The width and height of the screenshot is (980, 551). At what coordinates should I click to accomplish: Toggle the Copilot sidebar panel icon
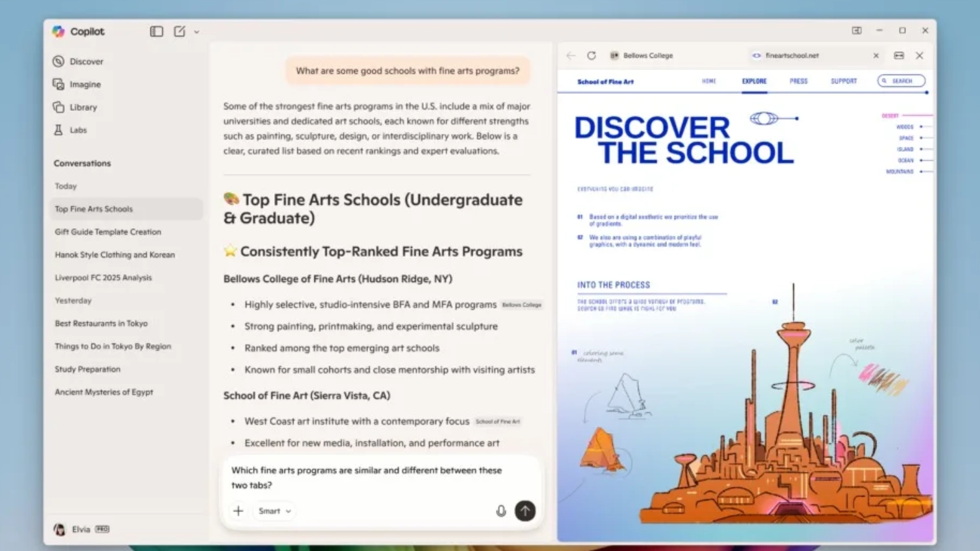tap(156, 31)
